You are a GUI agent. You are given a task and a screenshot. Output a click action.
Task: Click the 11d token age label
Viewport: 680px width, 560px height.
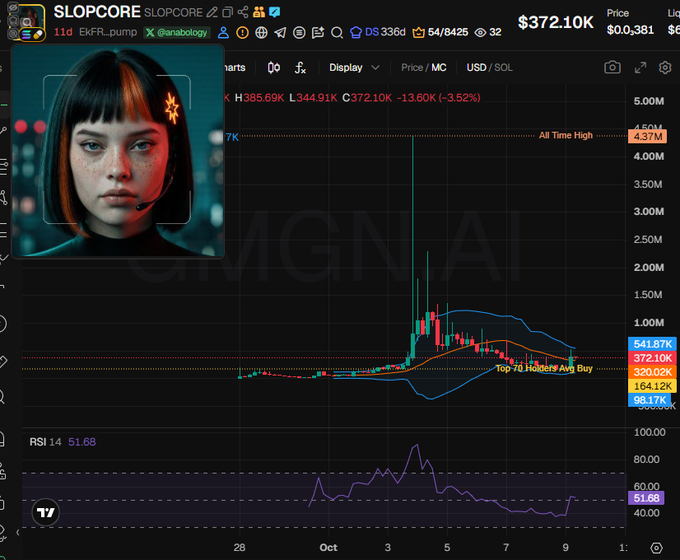pyautogui.click(x=63, y=32)
